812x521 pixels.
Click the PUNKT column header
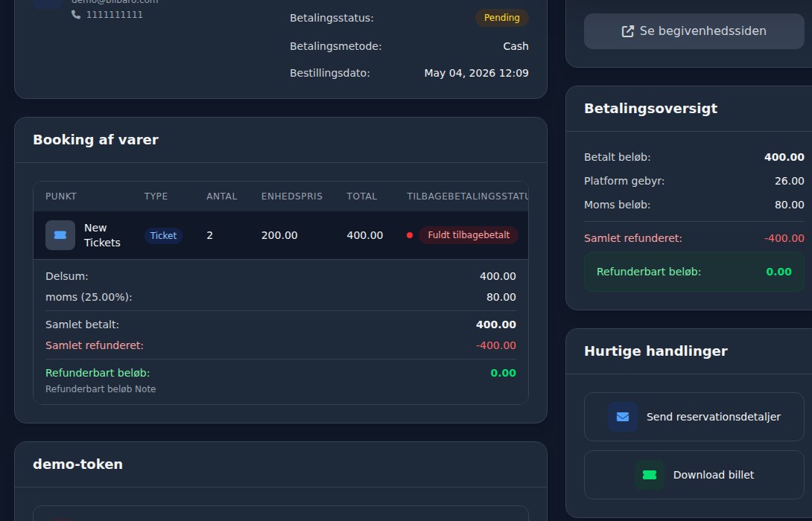click(x=61, y=196)
